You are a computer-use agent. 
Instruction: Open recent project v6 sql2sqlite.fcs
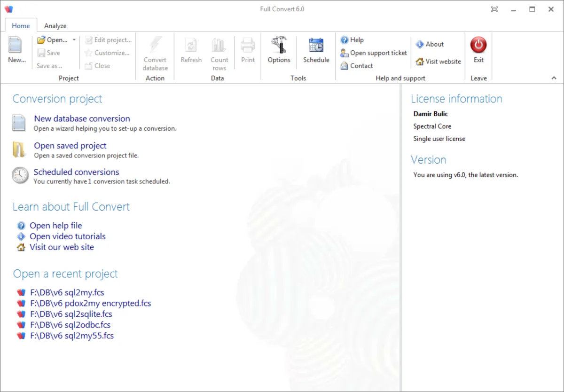pyautogui.click(x=71, y=314)
